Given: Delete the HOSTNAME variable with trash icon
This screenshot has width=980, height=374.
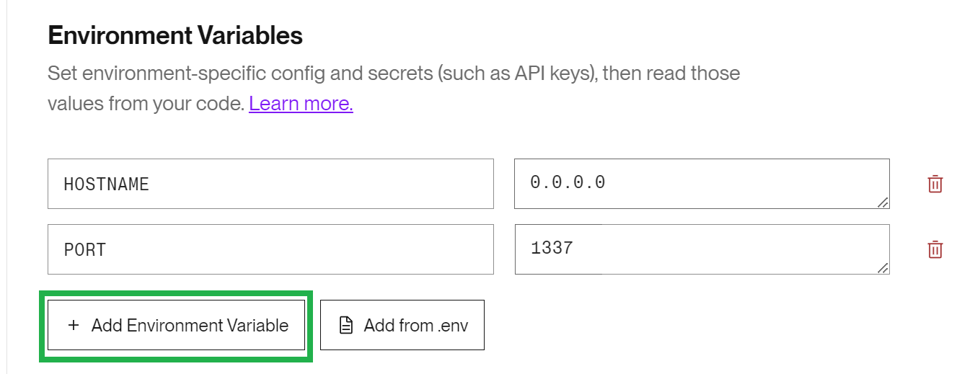Looking at the screenshot, I should 935,184.
